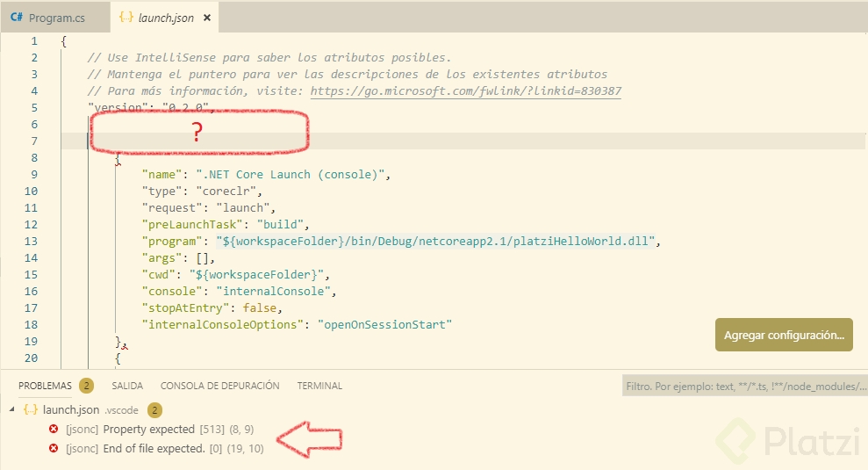Viewport: 868px width, 470px height.
Task: Close the launch.json tab
Action: (207, 18)
